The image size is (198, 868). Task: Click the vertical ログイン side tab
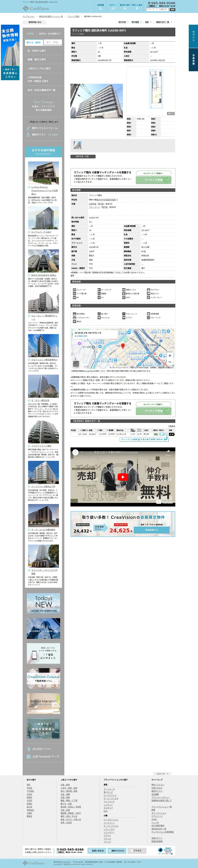pyautogui.click(x=193, y=36)
